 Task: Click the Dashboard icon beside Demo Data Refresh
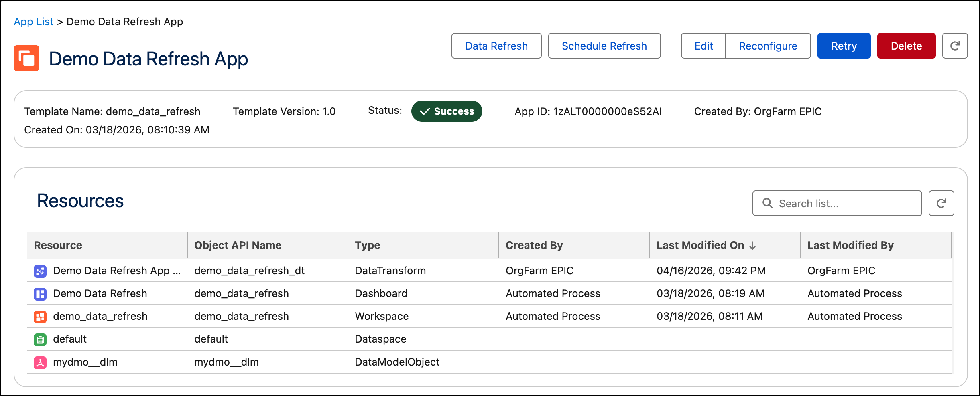(40, 294)
